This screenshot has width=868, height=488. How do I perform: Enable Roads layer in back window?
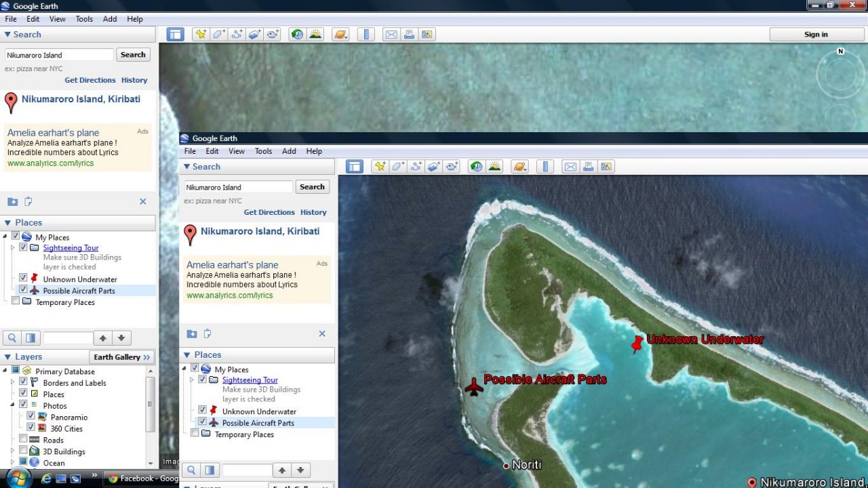pos(23,439)
